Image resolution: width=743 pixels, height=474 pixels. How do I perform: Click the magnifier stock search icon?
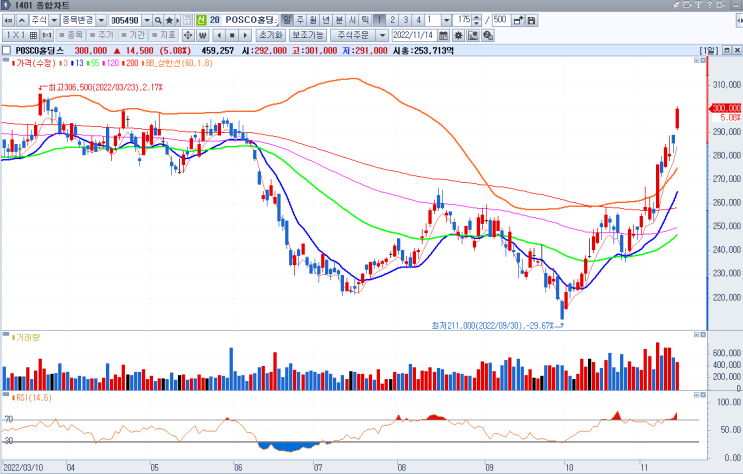[x=158, y=20]
